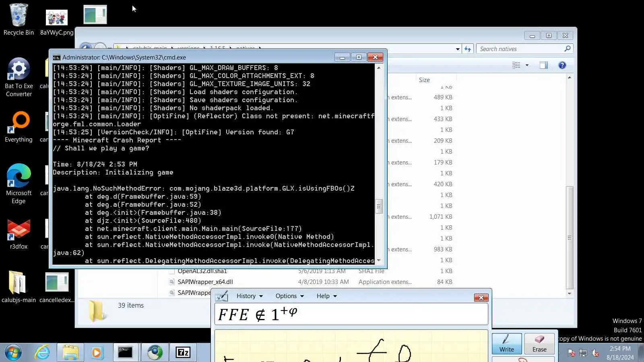Select the cancelledex desktop file icon
Viewport: 644px width, 362px height.
[57, 287]
